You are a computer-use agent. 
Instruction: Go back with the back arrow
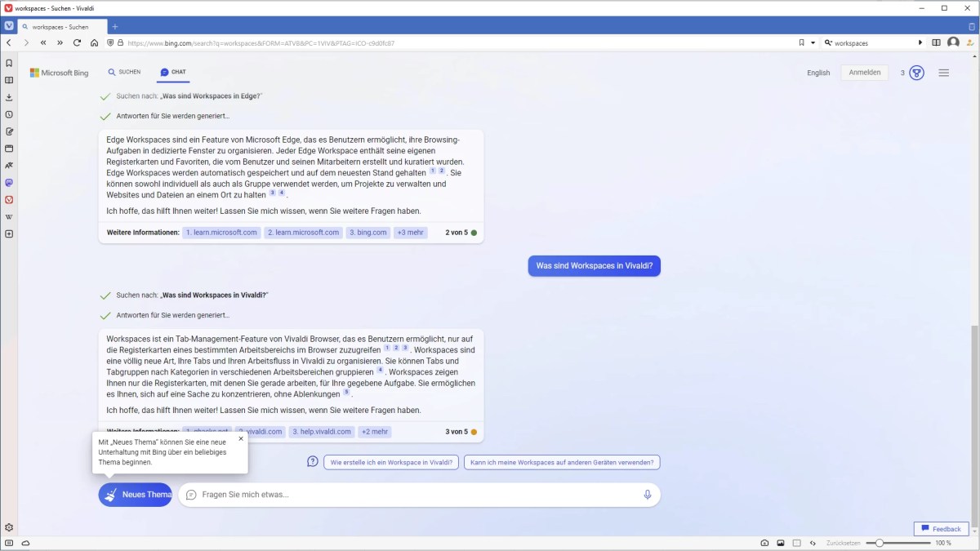pyautogui.click(x=8, y=42)
